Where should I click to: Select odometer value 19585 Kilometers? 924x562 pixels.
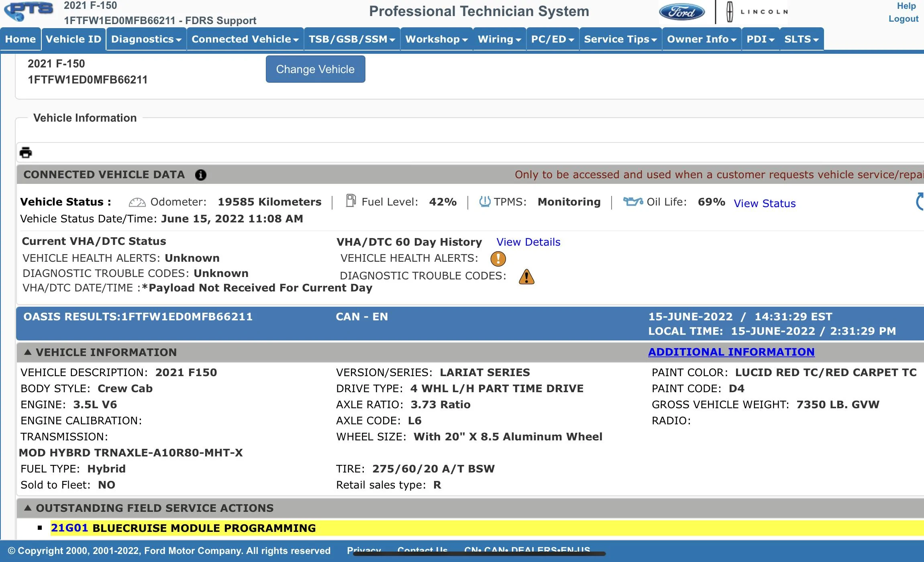pos(269,202)
